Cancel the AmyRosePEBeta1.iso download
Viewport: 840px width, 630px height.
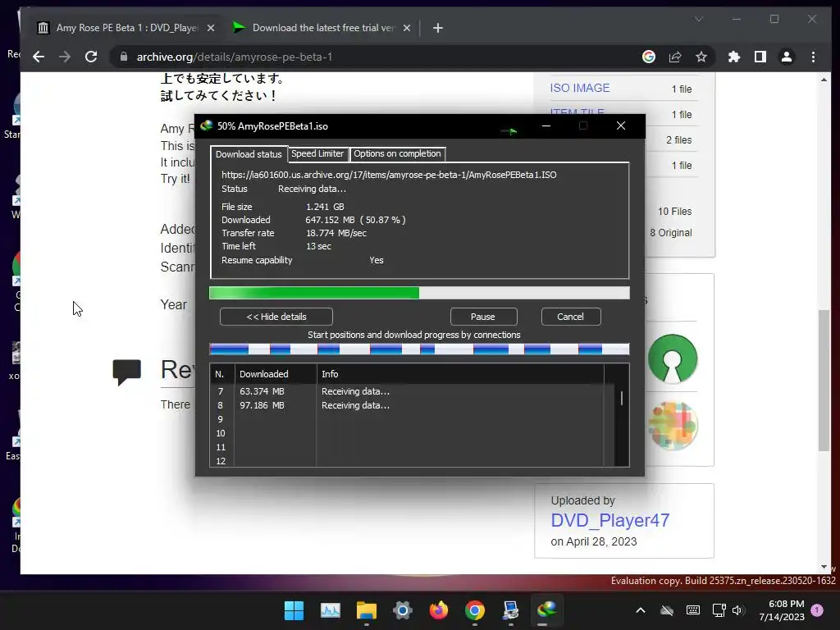[x=571, y=317]
